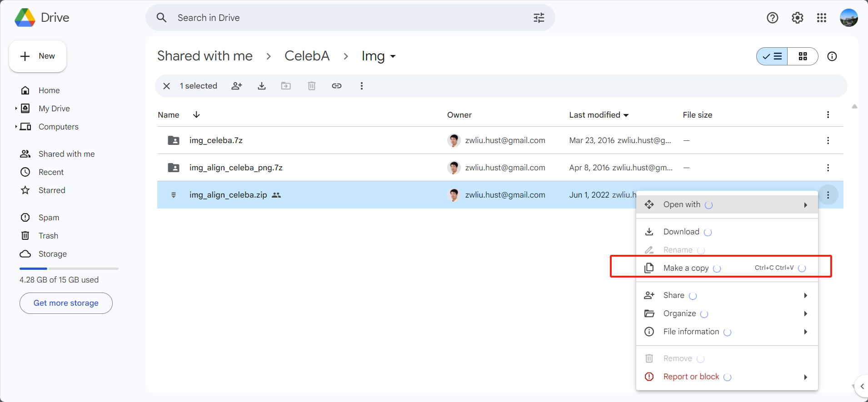Open the Img folder dropdown
Viewport: 868px width, 402px height.
coord(393,56)
